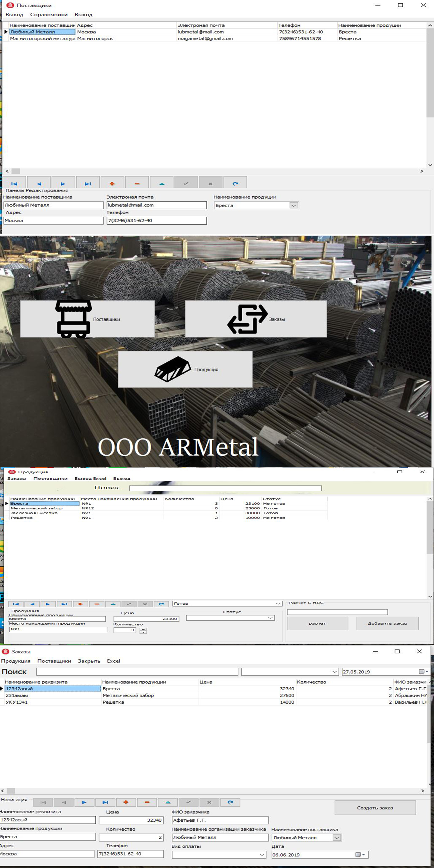434x868 pixels.
Task: Refresh data in Заказы navigator
Action: 231,802
